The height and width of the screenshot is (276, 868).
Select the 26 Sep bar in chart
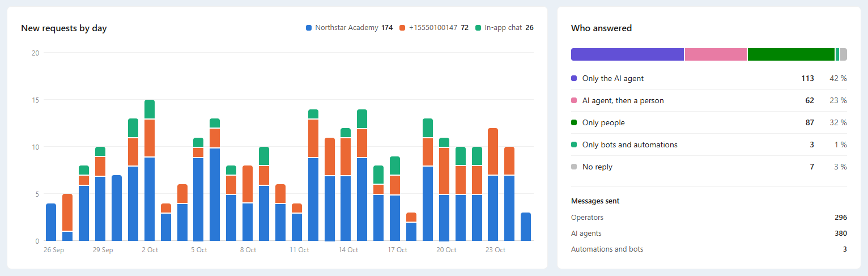51,222
